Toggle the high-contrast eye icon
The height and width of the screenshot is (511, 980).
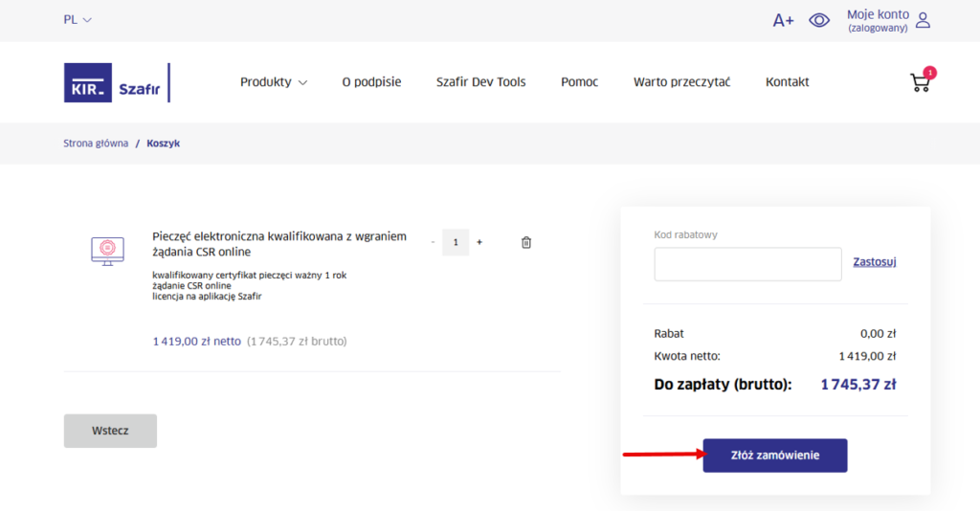click(x=819, y=20)
